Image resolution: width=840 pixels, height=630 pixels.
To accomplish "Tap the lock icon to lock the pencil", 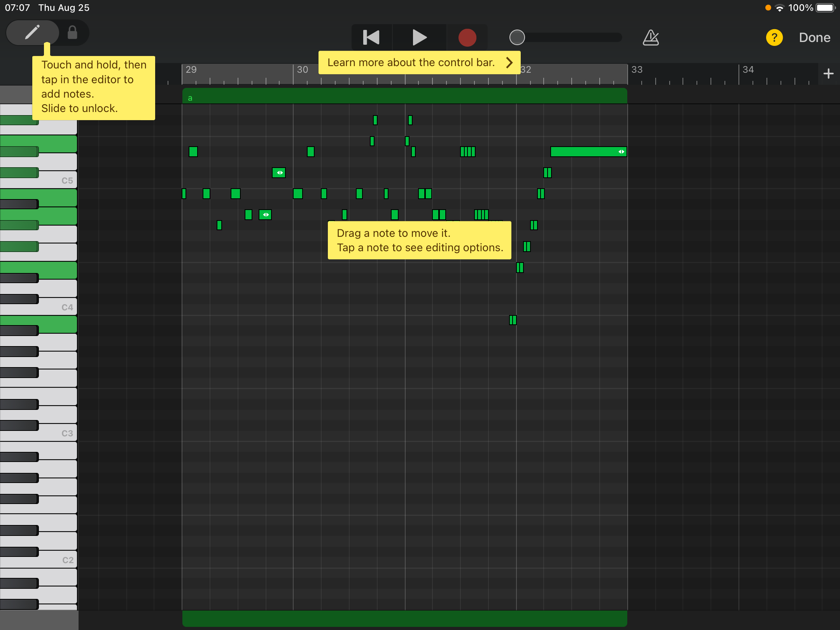I will (72, 33).
